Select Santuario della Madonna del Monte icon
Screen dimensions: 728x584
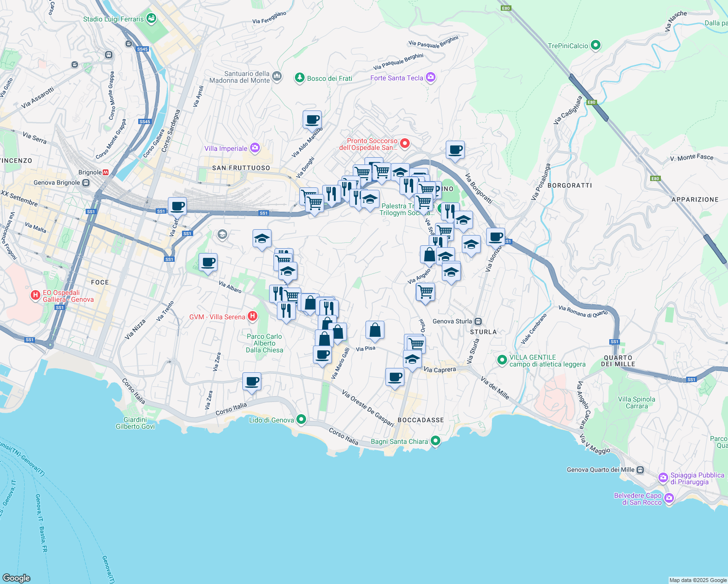[x=277, y=76]
